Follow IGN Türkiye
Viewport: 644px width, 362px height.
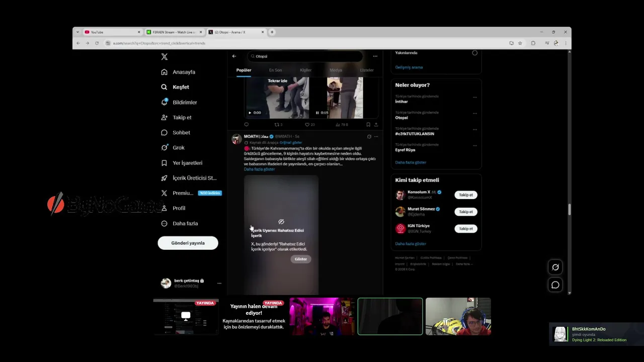[466, 229]
